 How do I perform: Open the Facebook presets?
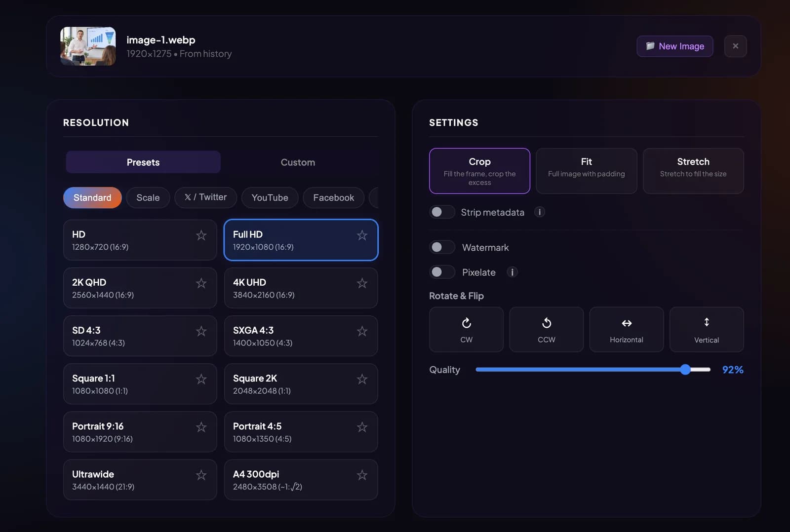pyautogui.click(x=333, y=197)
